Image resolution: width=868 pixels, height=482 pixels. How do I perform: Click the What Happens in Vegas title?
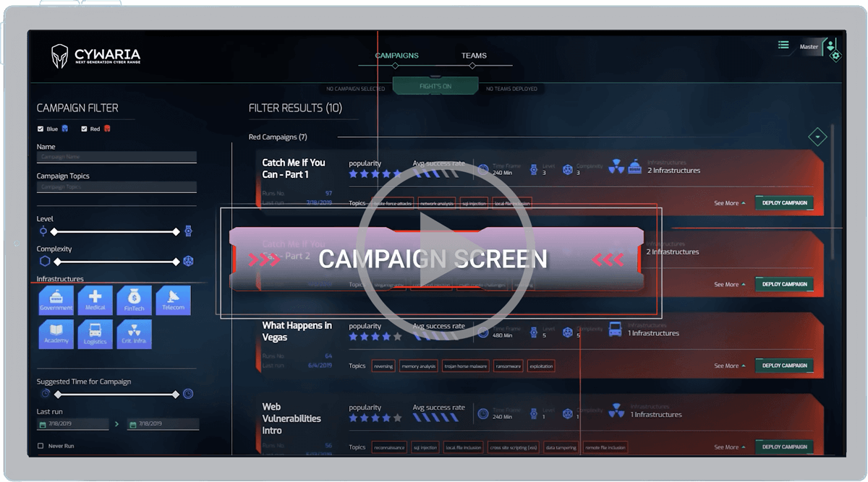pyautogui.click(x=297, y=332)
